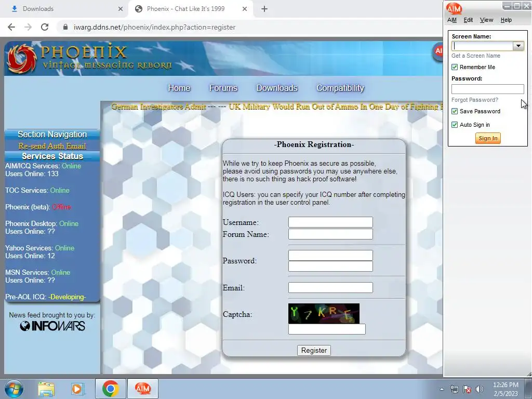Screen dimensions: 532x399
Task: Click the InfoWars logo
Action: [x=52, y=326]
